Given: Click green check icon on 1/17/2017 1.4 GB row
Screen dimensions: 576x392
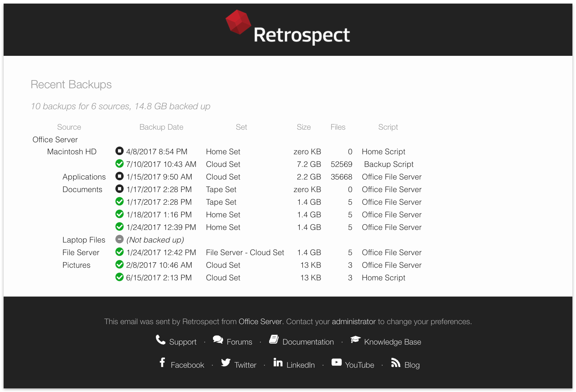Looking at the screenshot, I should [x=120, y=201].
